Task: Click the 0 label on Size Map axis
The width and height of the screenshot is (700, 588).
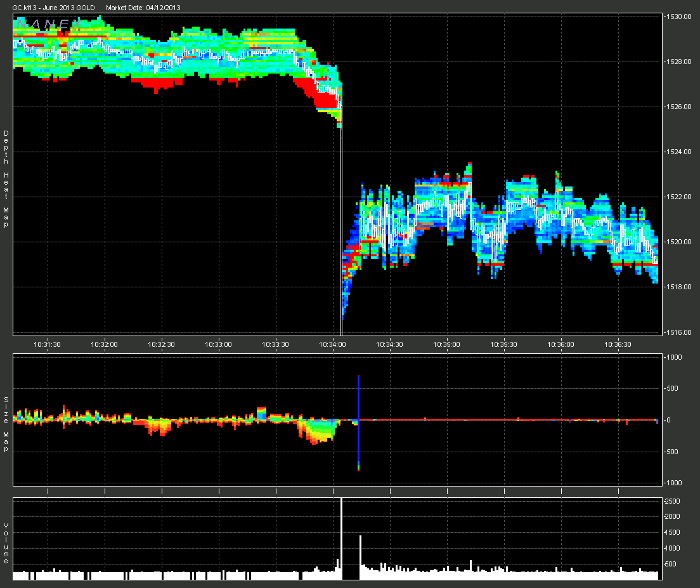Action: click(x=668, y=420)
